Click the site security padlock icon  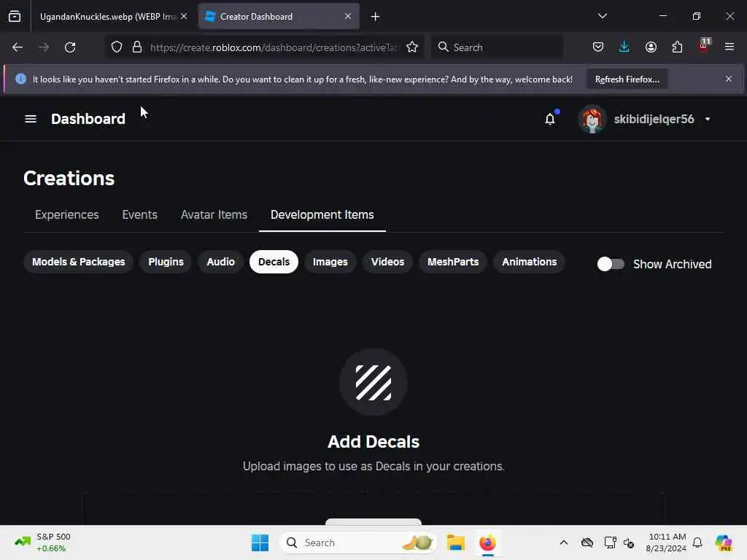(x=137, y=47)
